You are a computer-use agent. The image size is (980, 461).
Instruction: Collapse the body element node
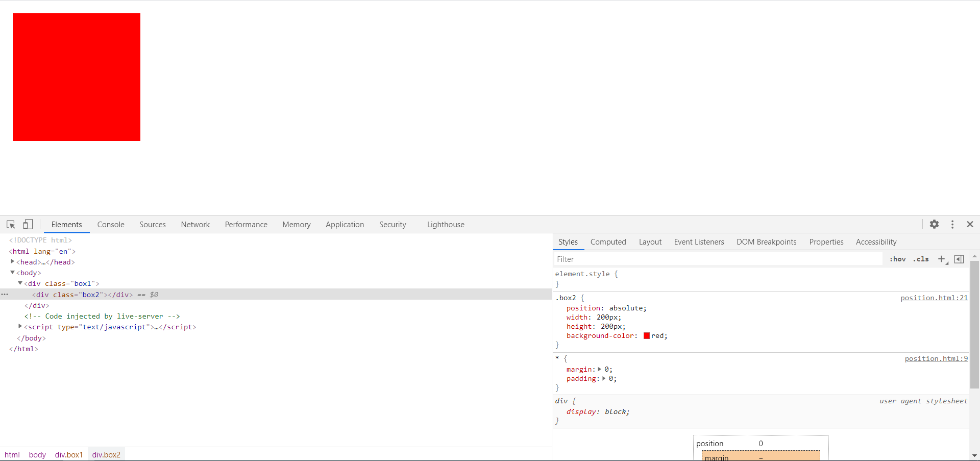click(x=13, y=273)
